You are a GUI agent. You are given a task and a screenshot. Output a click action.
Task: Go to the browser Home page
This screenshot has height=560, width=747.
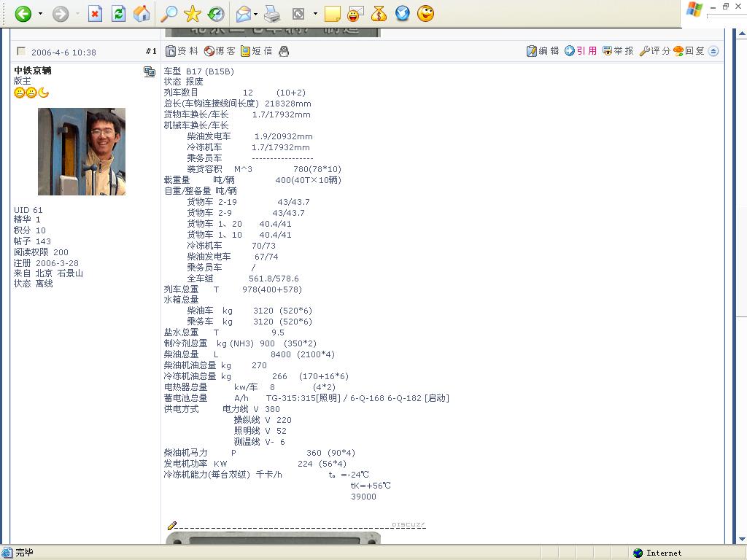pyautogui.click(x=142, y=14)
